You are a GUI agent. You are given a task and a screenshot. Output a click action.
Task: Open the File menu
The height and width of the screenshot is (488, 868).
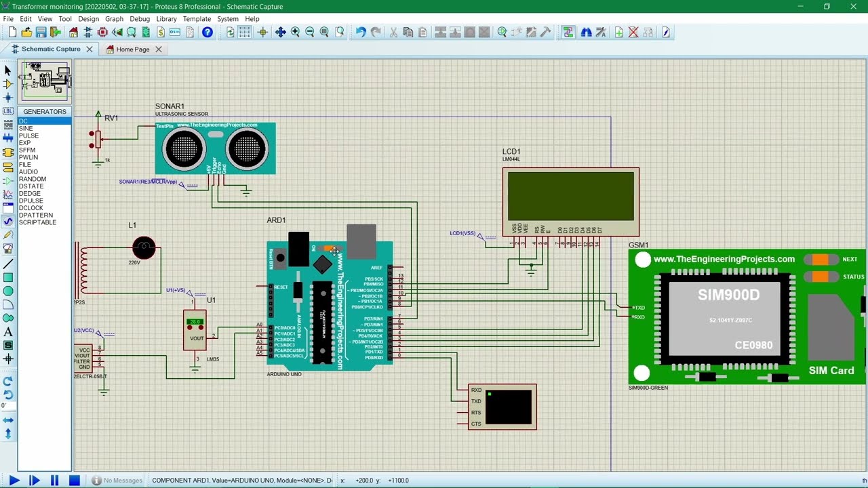click(8, 19)
